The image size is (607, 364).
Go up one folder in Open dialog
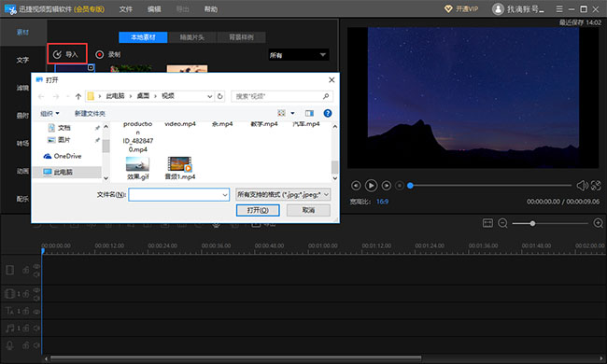(x=78, y=96)
